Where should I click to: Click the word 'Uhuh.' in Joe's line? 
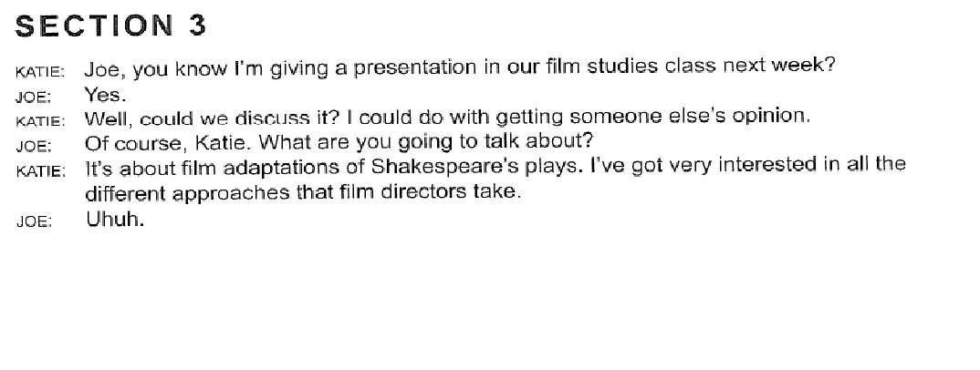coord(115,220)
